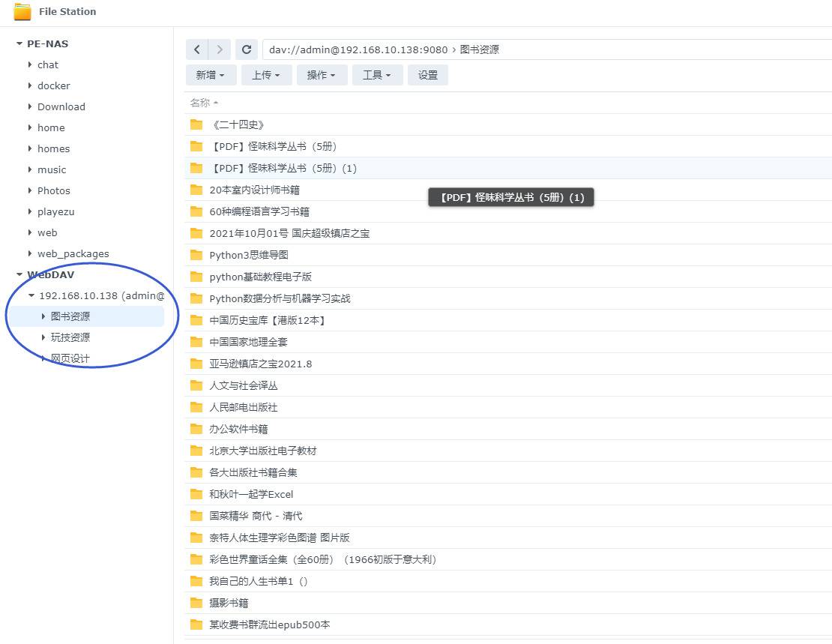Click folder icon of 人民邮电出版社
The width and height of the screenshot is (832, 644).
(x=196, y=407)
